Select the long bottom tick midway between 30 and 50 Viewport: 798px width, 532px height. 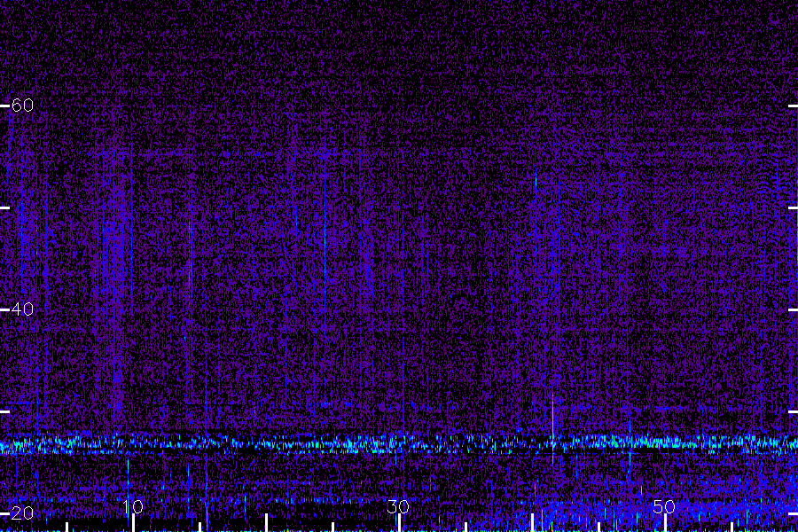point(532,523)
